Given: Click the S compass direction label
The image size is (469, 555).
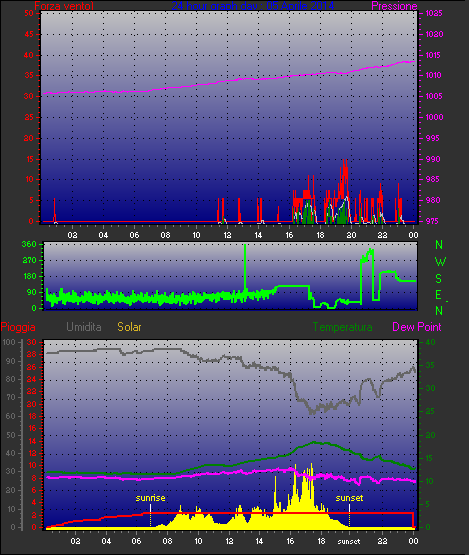Looking at the screenshot, I should click(439, 279).
